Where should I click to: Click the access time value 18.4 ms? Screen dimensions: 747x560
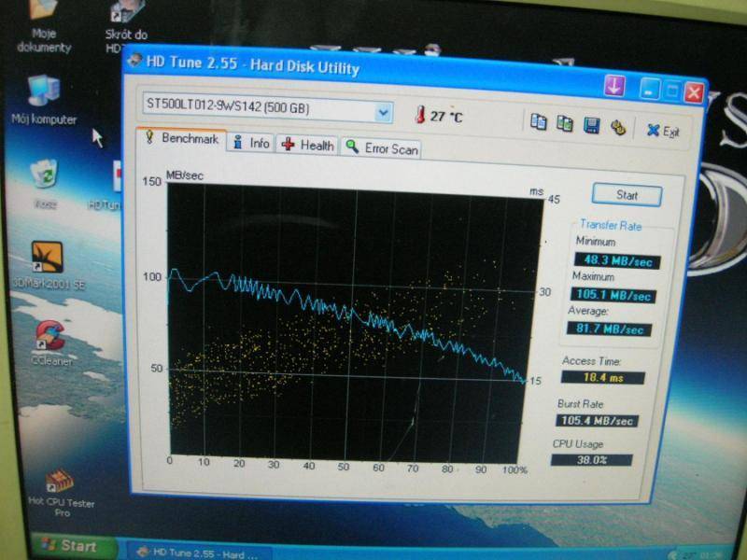click(x=602, y=378)
